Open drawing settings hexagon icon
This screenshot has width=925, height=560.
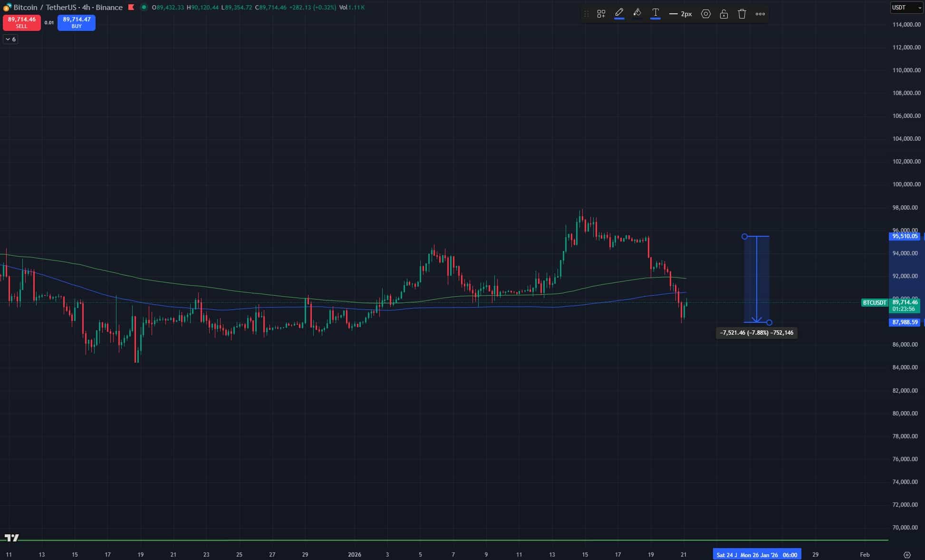[706, 14]
